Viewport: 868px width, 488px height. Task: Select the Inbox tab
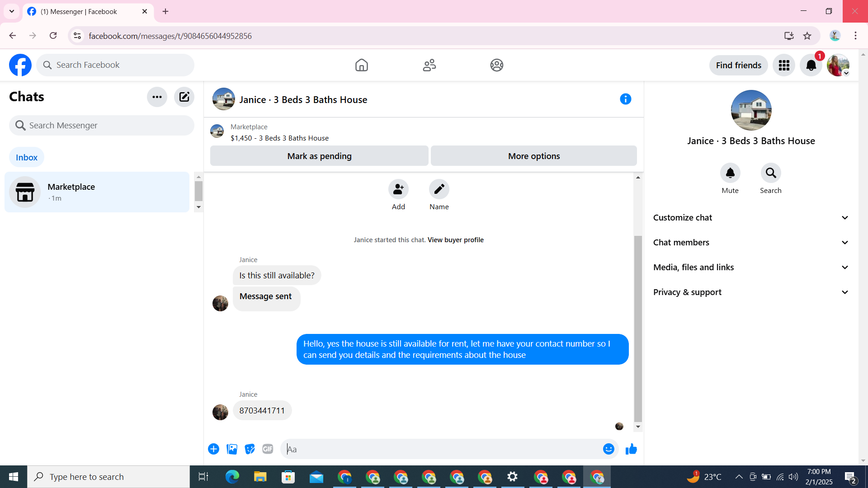pyautogui.click(x=27, y=157)
